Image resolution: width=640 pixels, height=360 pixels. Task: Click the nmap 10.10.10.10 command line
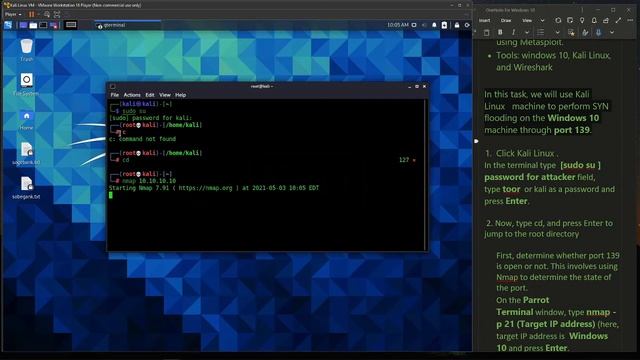point(149,181)
